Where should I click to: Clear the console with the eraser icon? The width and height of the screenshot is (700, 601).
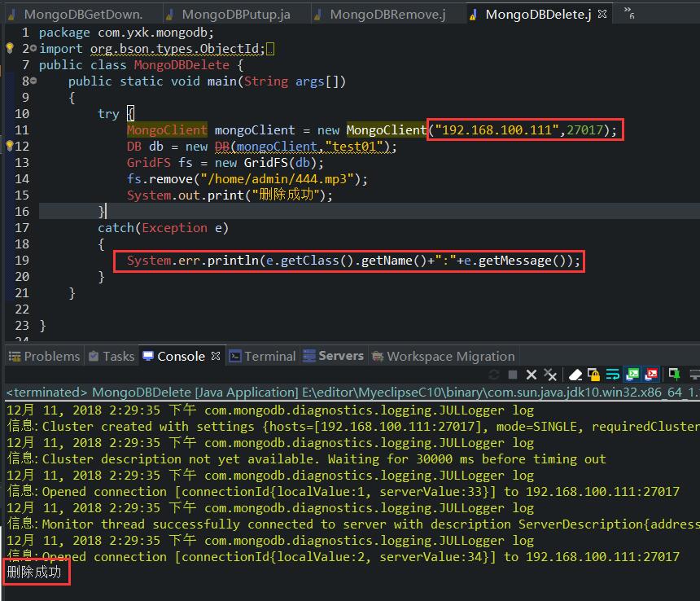click(575, 375)
